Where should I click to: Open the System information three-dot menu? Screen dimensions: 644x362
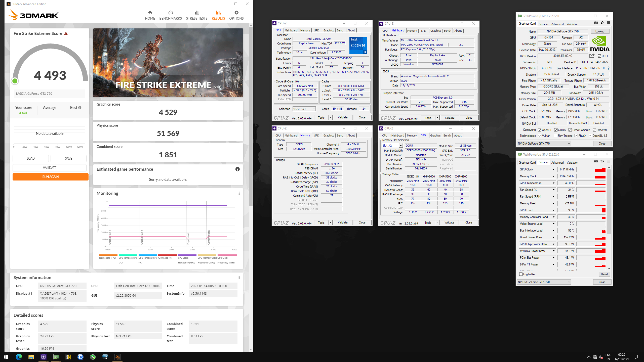239,277
